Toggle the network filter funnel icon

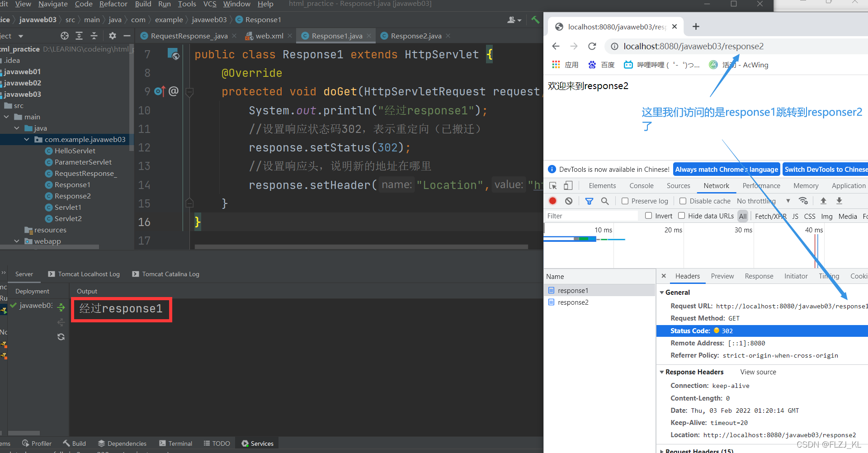[589, 201]
